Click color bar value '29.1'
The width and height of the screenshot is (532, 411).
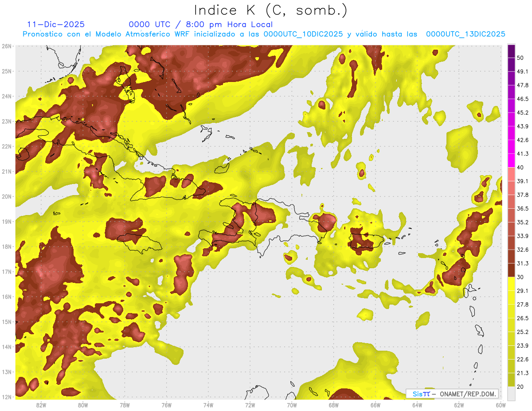point(522,291)
